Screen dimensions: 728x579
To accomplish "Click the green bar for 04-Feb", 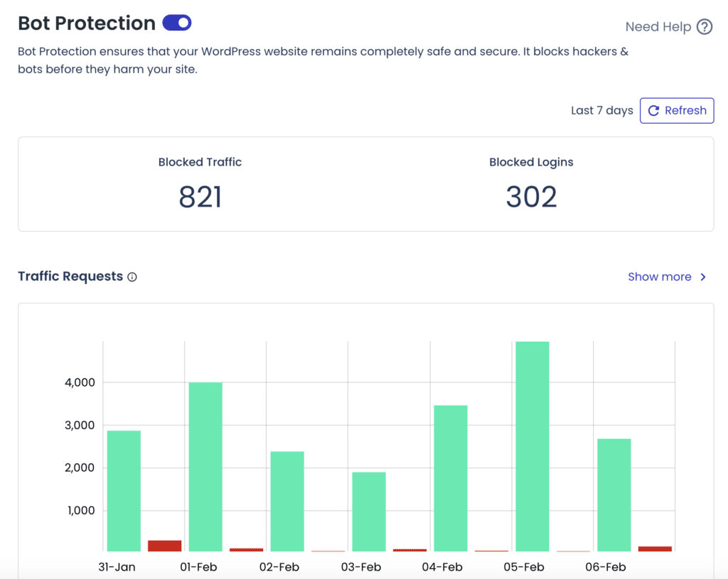I will coord(451,478).
